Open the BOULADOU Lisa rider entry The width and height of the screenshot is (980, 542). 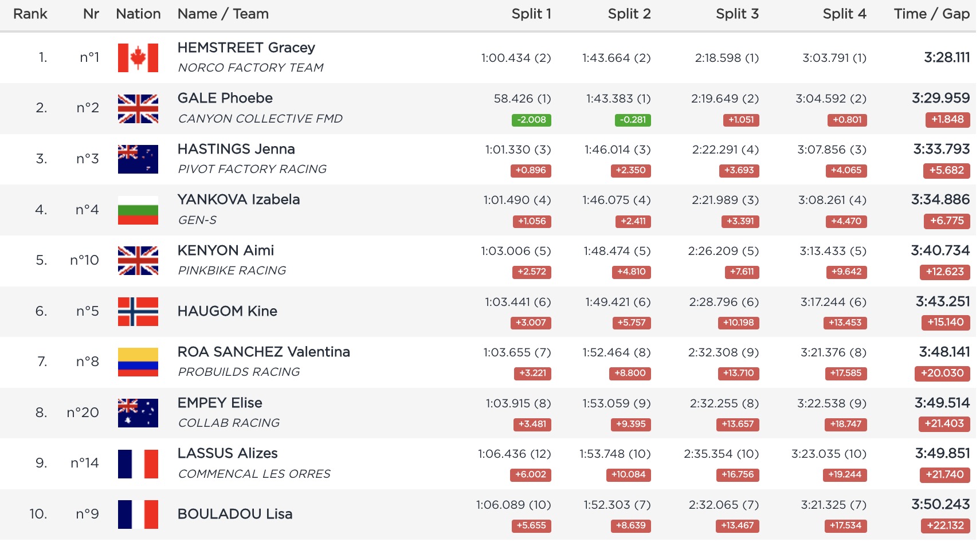(234, 514)
